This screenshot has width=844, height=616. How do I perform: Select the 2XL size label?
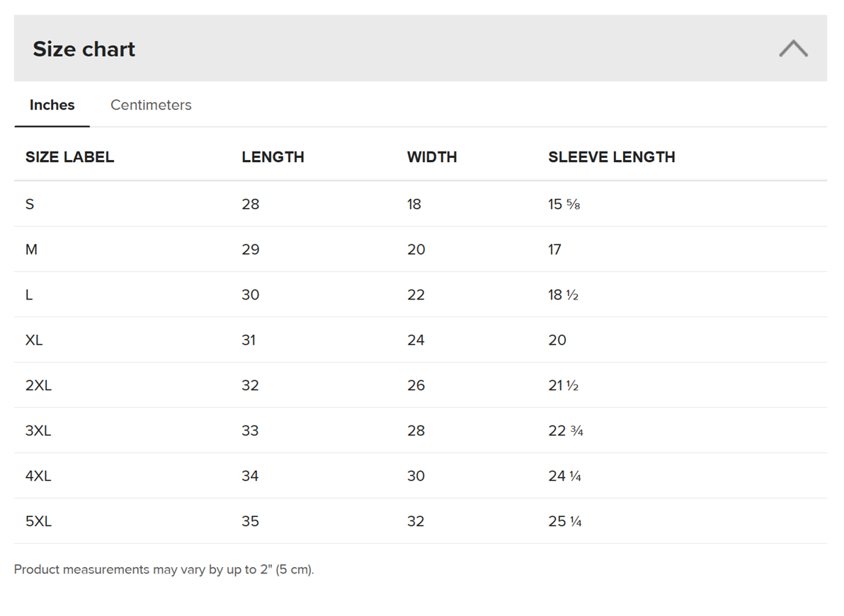[38, 386]
